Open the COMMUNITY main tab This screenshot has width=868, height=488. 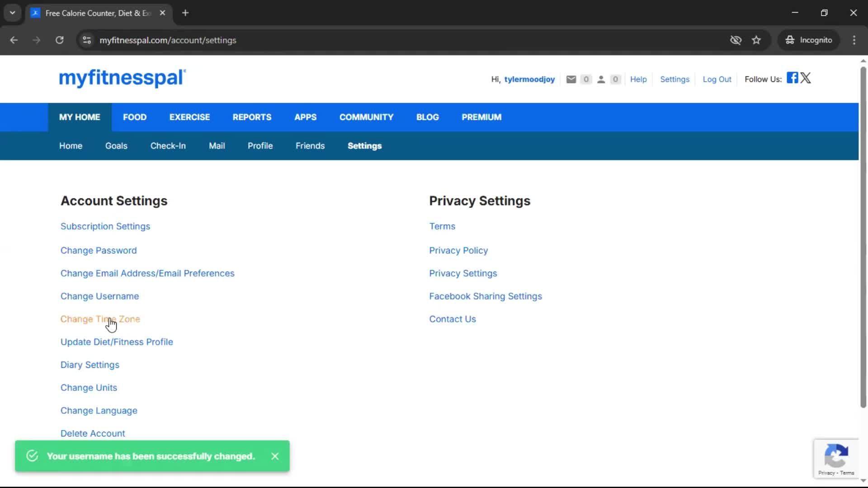click(x=366, y=117)
